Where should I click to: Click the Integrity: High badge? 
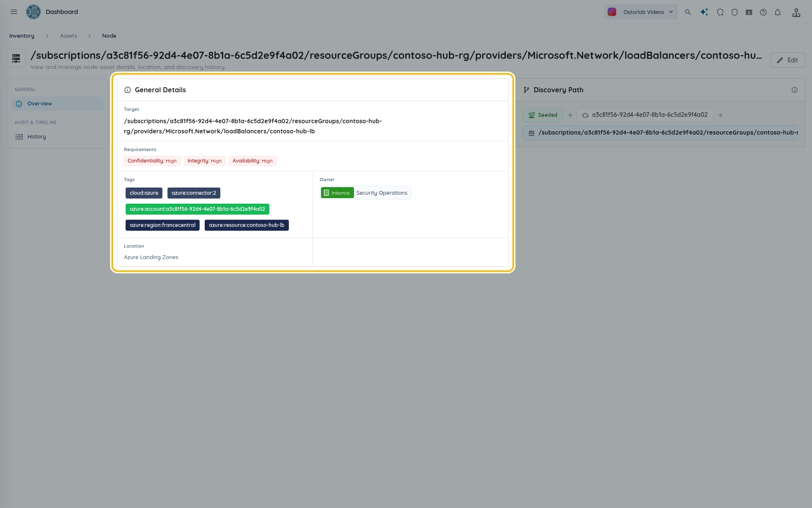pyautogui.click(x=205, y=161)
